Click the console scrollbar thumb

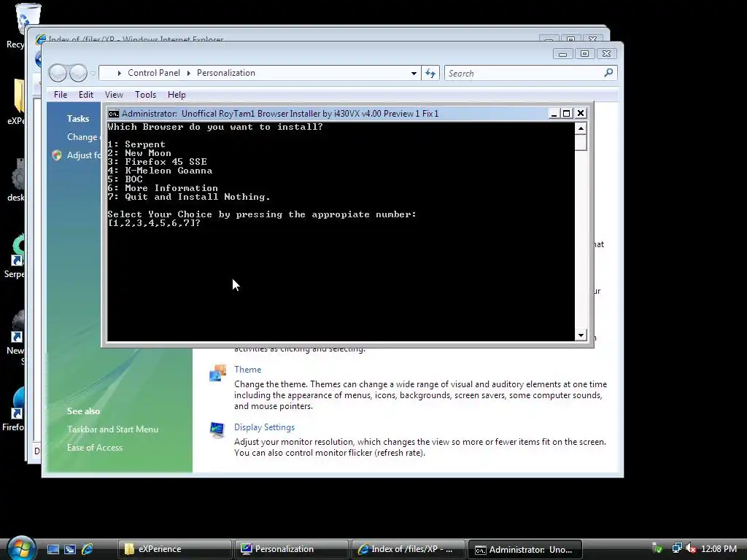pos(581,143)
